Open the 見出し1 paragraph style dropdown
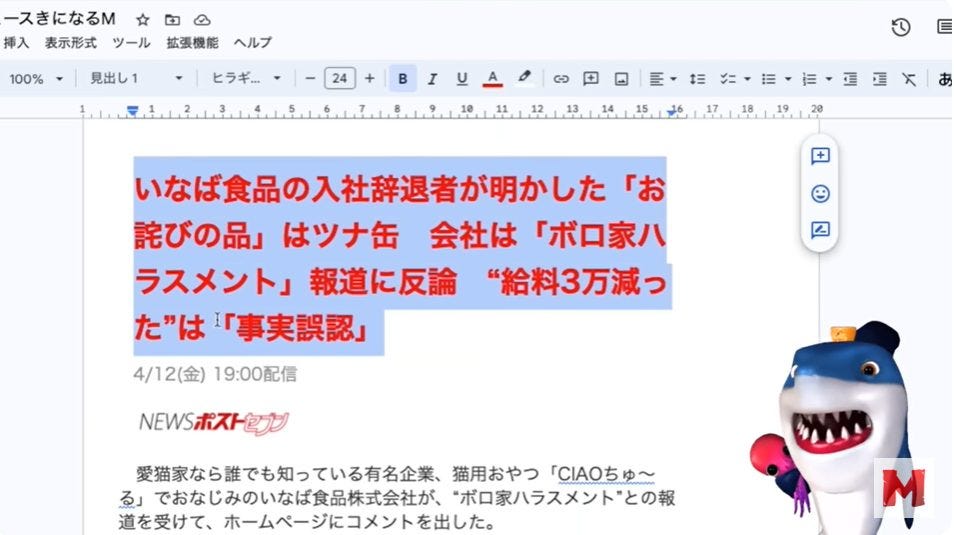954x535 pixels. click(136, 79)
